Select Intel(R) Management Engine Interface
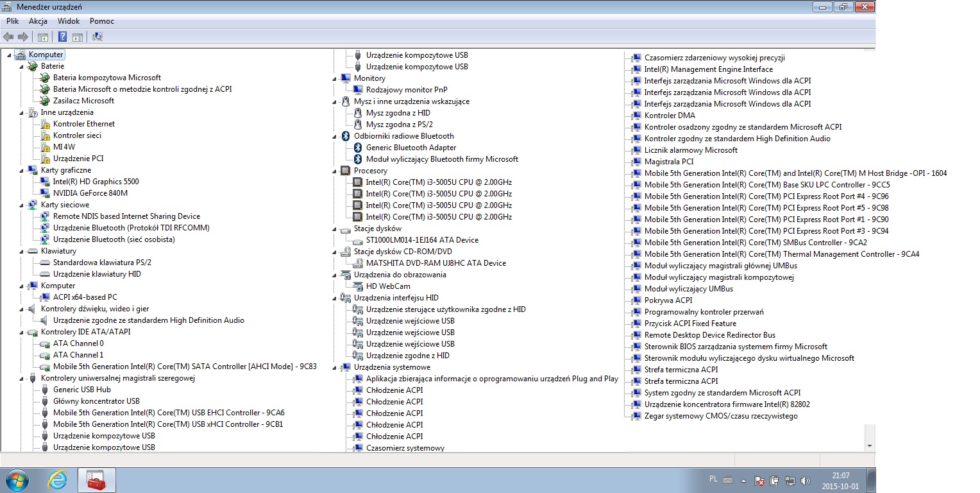Viewport: 980px width, 493px height. pyautogui.click(x=709, y=69)
